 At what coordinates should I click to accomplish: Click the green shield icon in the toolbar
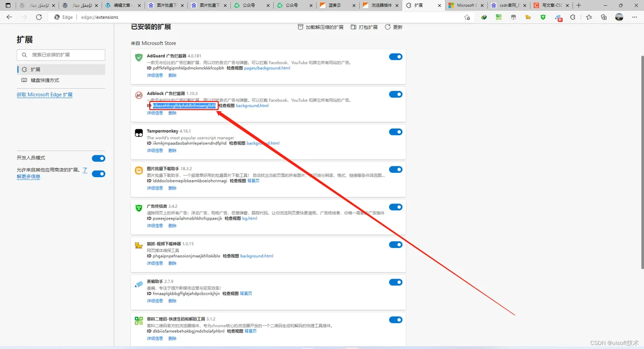[543, 17]
